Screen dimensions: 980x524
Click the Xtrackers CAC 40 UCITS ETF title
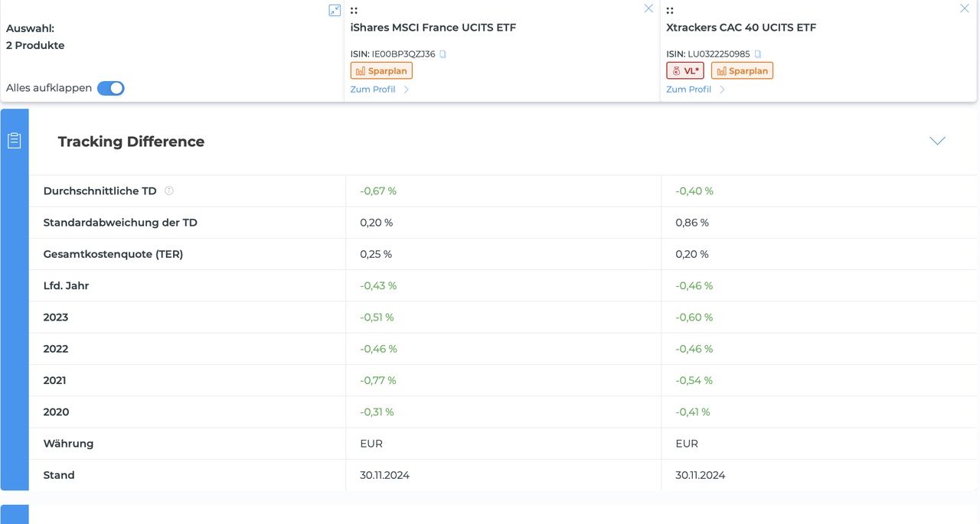tap(741, 28)
